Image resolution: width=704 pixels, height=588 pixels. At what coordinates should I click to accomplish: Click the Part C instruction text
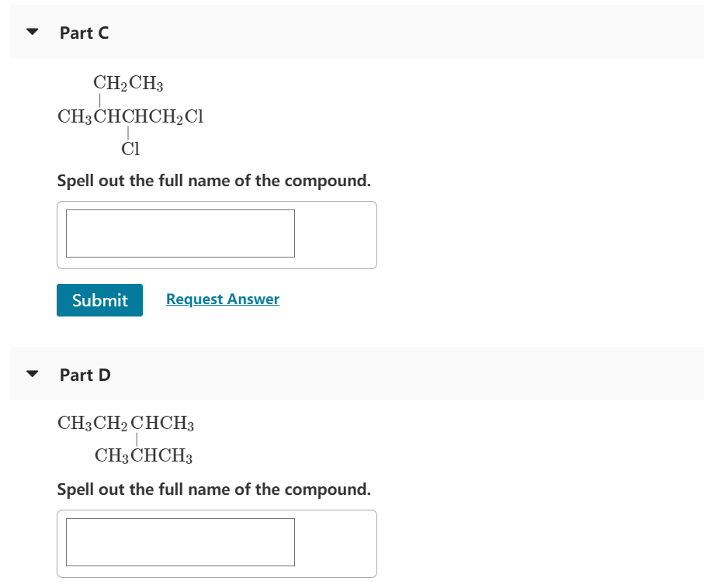click(x=213, y=181)
